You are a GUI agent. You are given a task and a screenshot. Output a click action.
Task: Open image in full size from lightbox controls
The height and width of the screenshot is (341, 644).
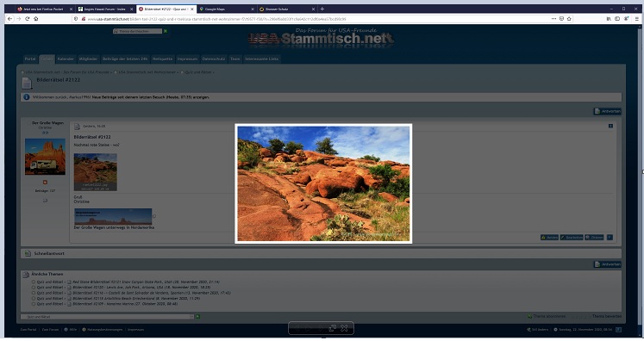tap(332, 328)
